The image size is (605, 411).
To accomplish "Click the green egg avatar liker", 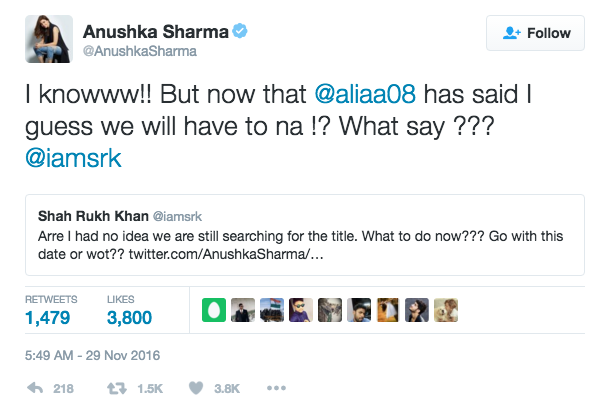I will 213,309.
